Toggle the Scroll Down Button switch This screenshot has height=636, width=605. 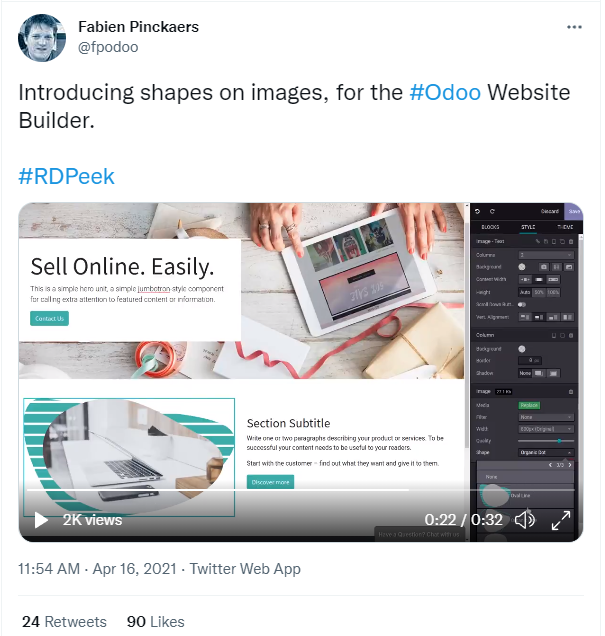click(x=522, y=304)
